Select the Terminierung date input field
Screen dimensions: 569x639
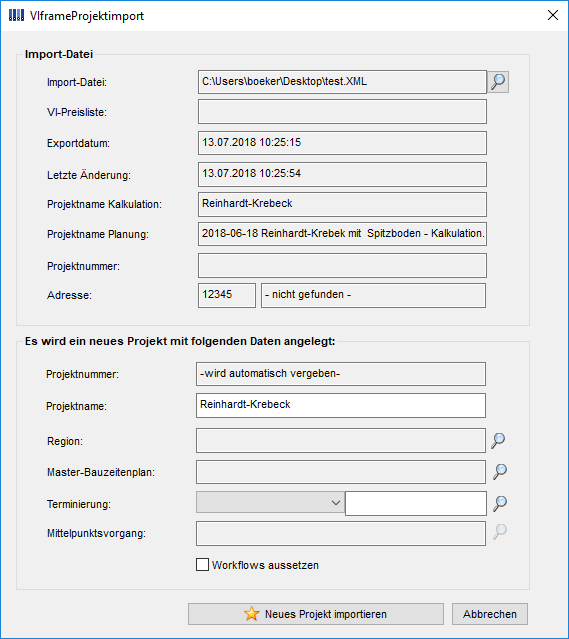pos(416,503)
